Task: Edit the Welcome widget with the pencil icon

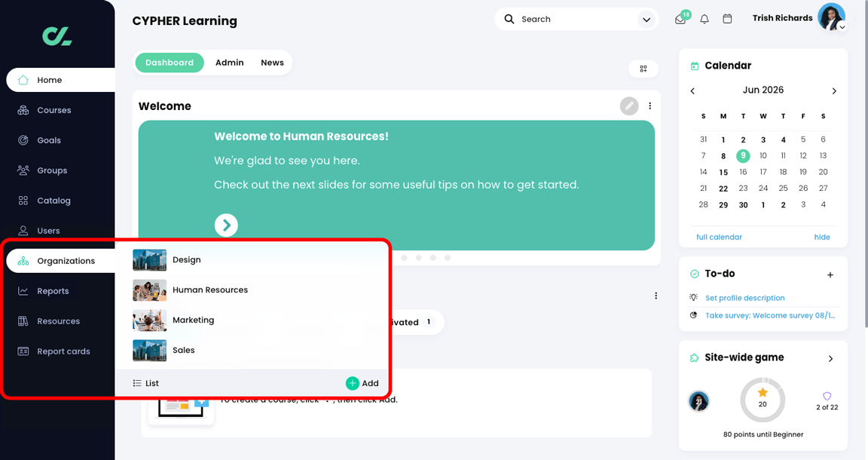Action: point(629,106)
